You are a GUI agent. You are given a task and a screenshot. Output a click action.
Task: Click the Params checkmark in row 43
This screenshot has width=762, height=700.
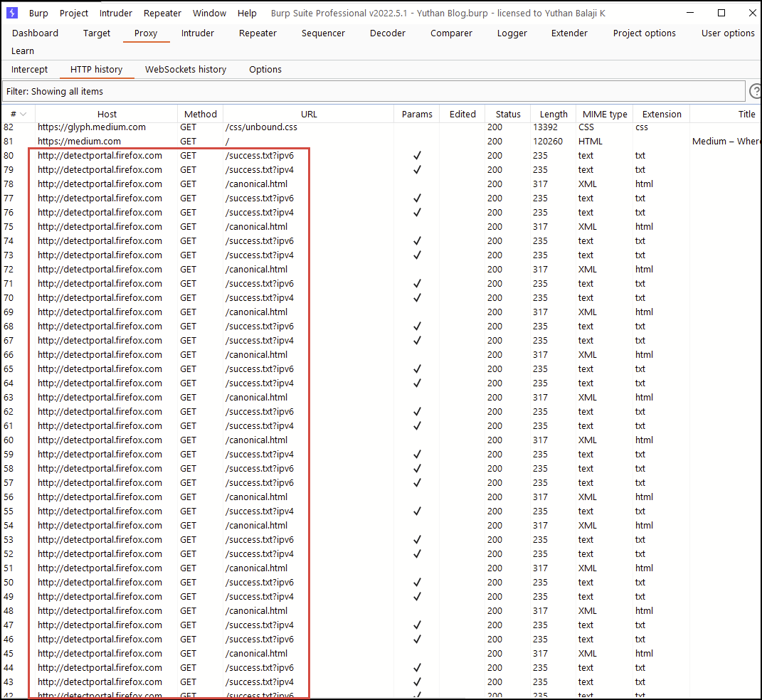click(x=417, y=682)
